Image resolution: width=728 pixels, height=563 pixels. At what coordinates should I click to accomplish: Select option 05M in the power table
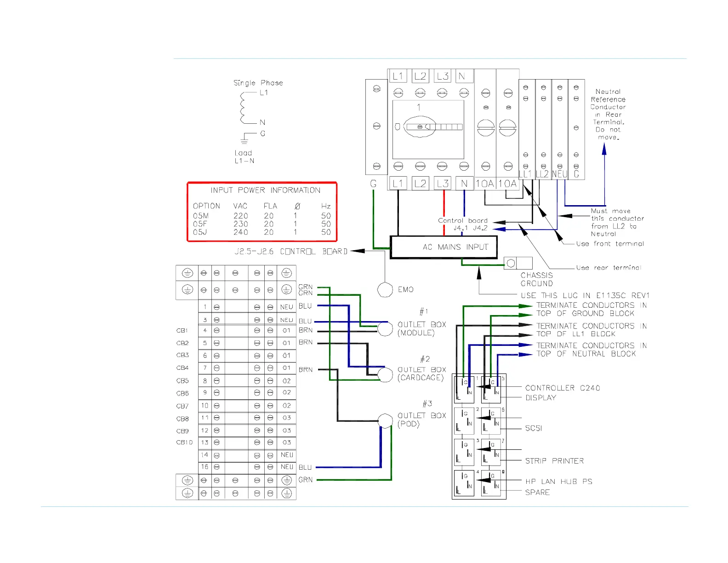pyautogui.click(x=200, y=216)
